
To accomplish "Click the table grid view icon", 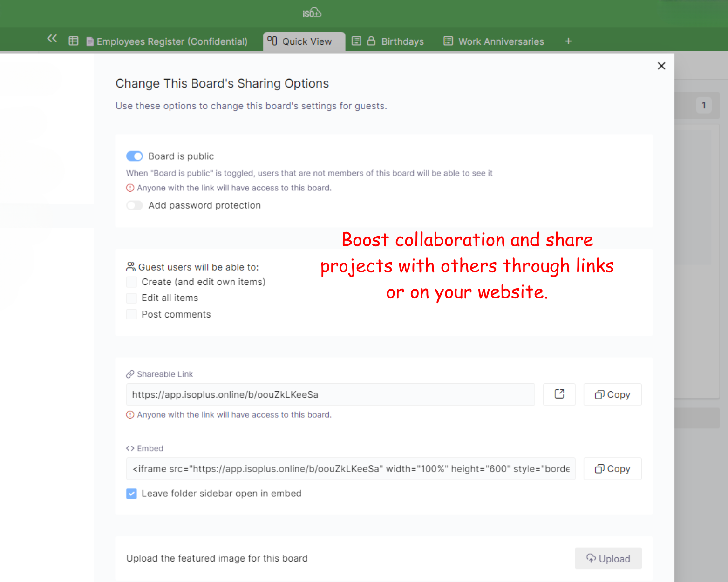I will 74,41.
